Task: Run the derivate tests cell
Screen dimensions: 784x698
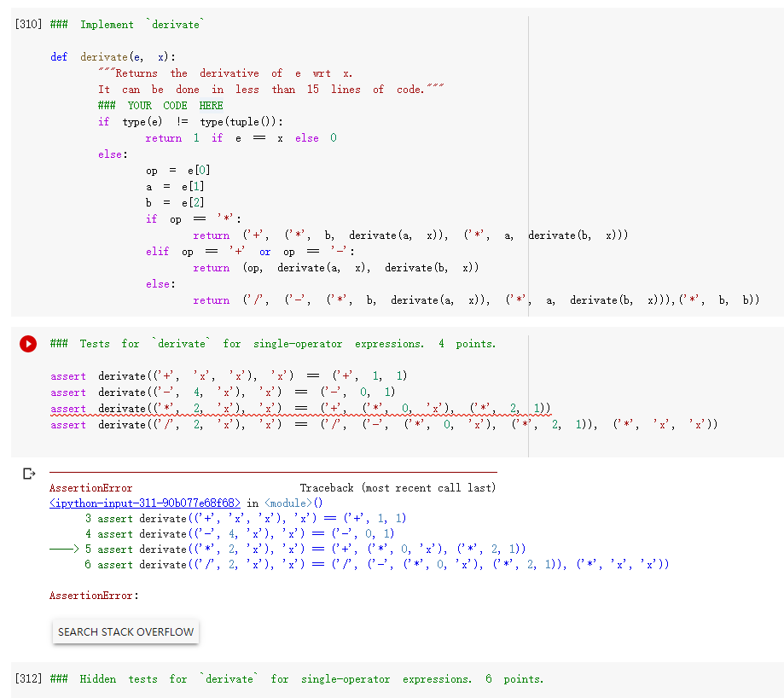Action: [x=28, y=344]
